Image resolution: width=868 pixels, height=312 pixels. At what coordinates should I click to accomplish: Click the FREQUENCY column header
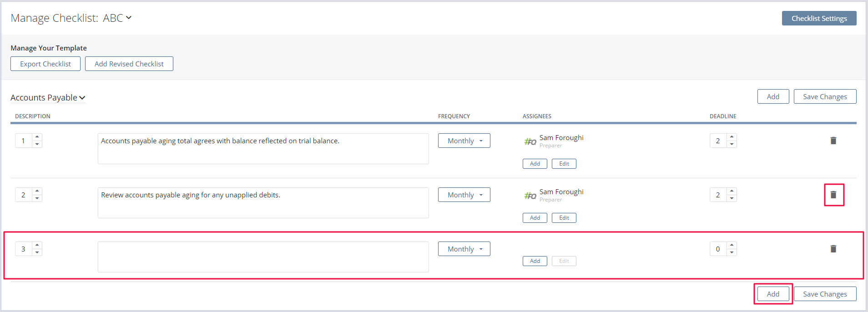pyautogui.click(x=454, y=116)
